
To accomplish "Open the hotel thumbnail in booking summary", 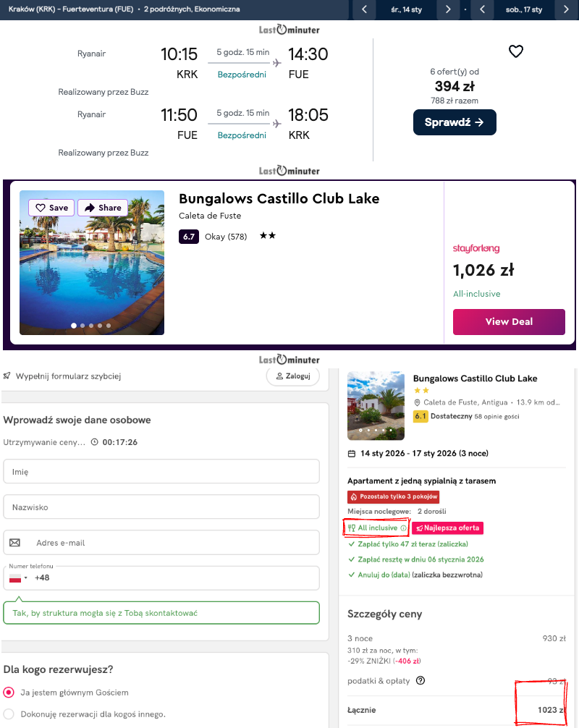I will [x=376, y=406].
